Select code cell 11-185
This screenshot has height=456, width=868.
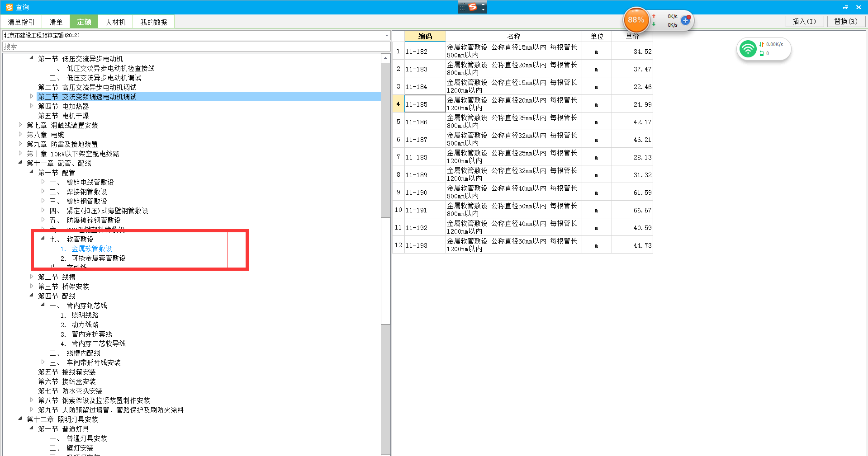click(425, 104)
